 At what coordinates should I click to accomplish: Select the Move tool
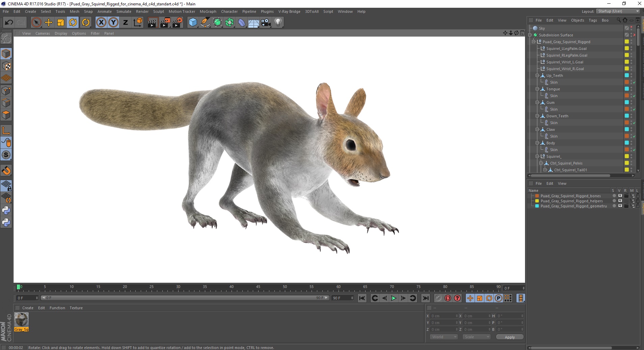49,22
